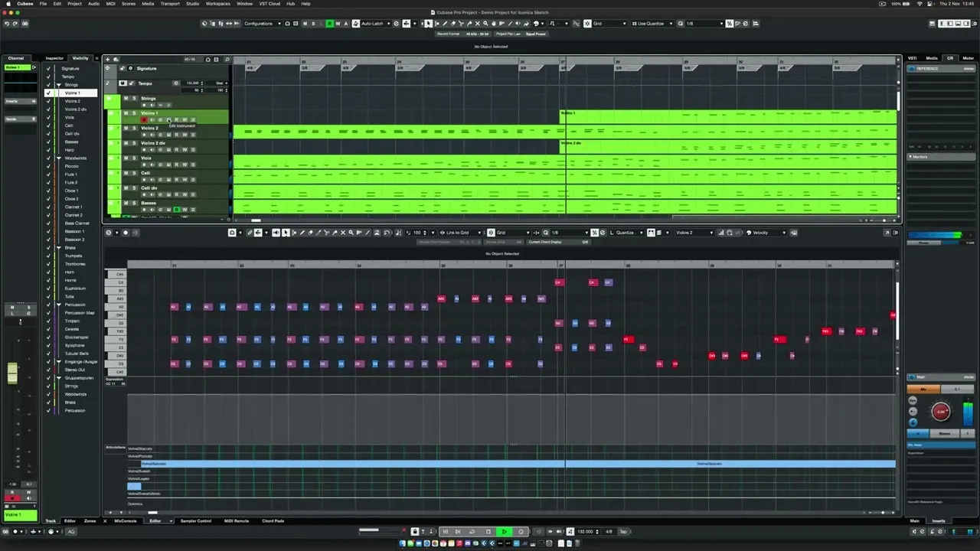The image size is (980, 551).
Task: Toggle Record Enable on Violins 1 track
Action: 143,119
